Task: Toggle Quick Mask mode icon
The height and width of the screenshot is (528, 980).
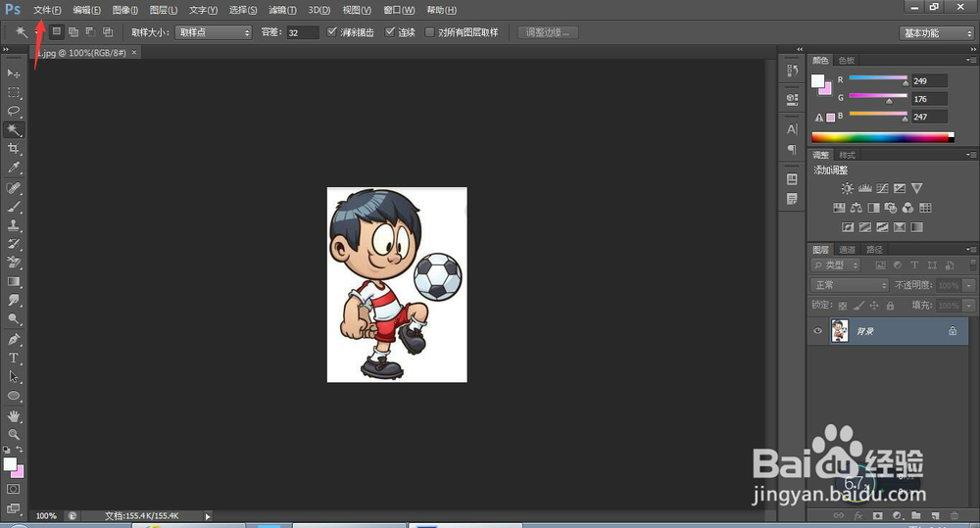Action: pyautogui.click(x=13, y=489)
